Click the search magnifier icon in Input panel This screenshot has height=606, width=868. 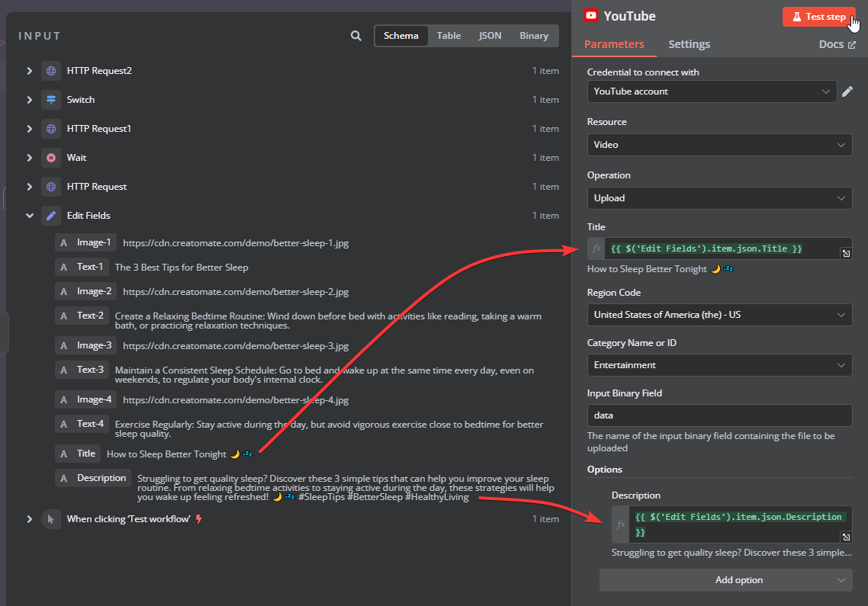click(356, 35)
